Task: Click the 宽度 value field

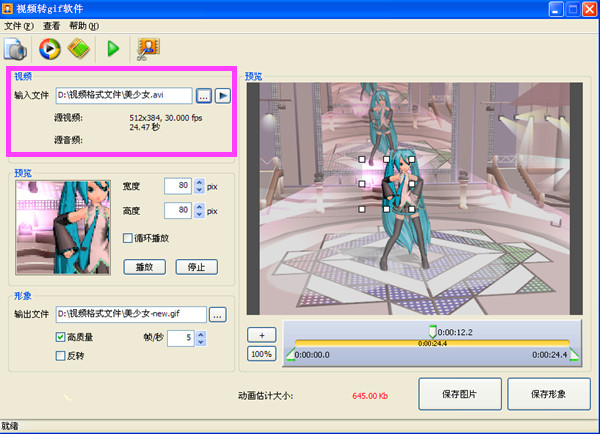Action: [178, 186]
